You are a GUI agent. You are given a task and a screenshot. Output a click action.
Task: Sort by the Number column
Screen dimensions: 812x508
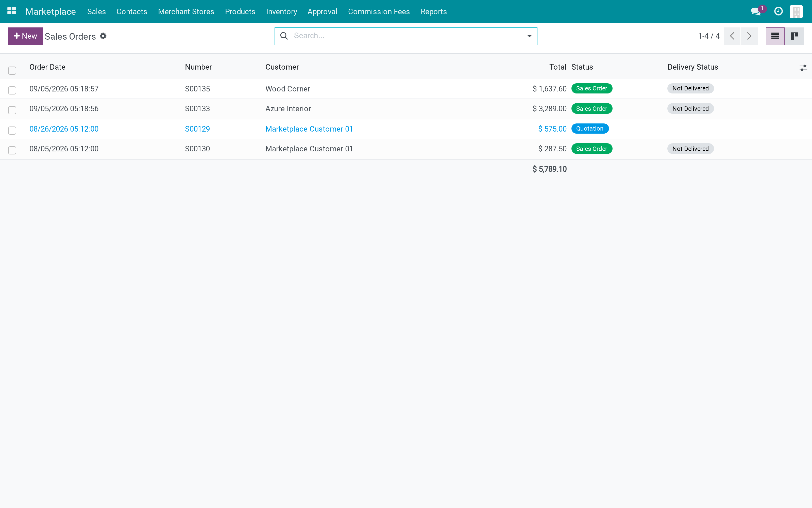coord(198,67)
